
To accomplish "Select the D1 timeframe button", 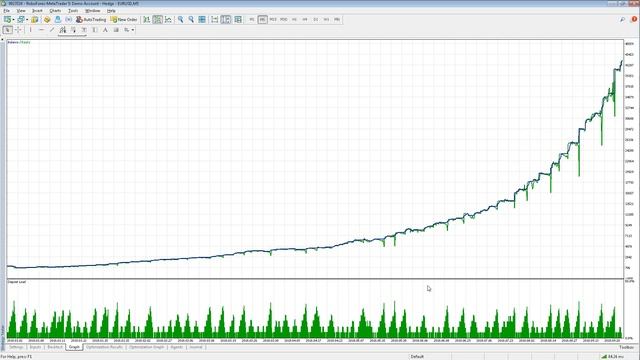I will point(316,19).
